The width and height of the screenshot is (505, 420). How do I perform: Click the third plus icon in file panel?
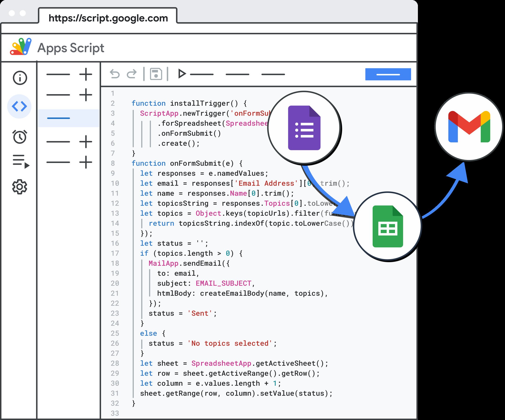[x=86, y=142]
